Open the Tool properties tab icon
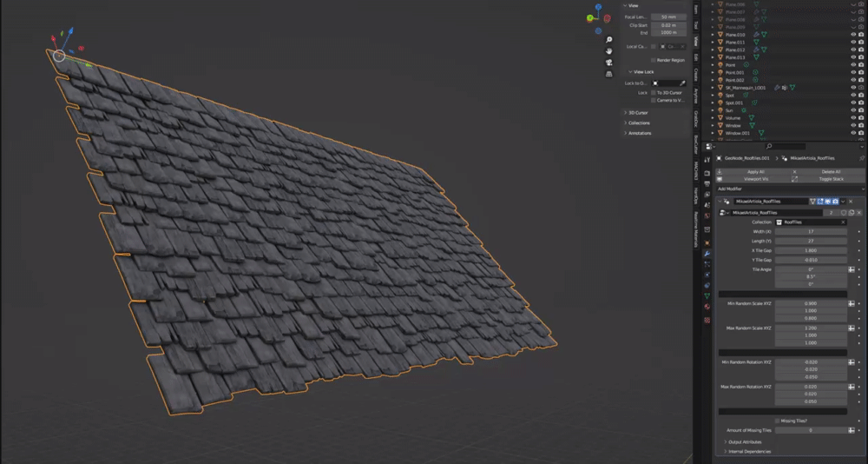 [707, 160]
